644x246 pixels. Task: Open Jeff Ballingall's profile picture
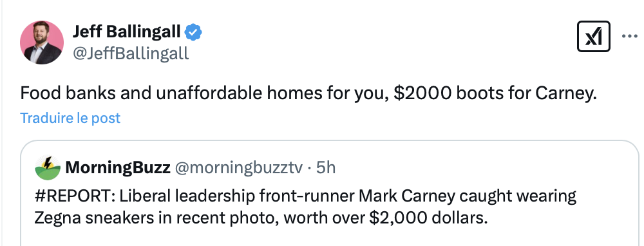[x=42, y=43]
